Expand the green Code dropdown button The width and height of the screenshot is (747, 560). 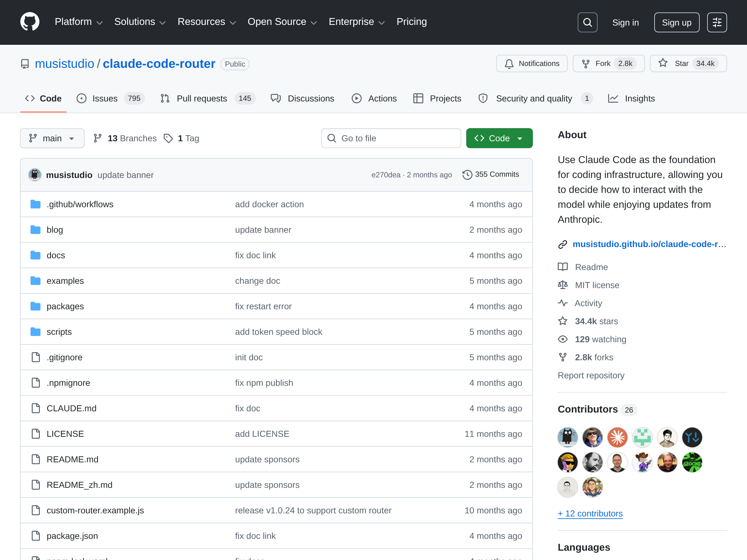click(499, 138)
